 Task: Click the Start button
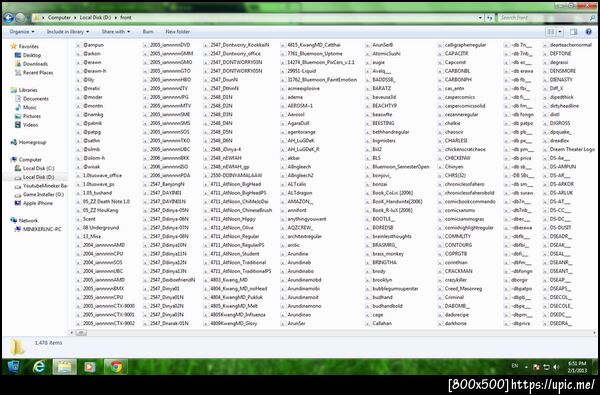[14, 367]
